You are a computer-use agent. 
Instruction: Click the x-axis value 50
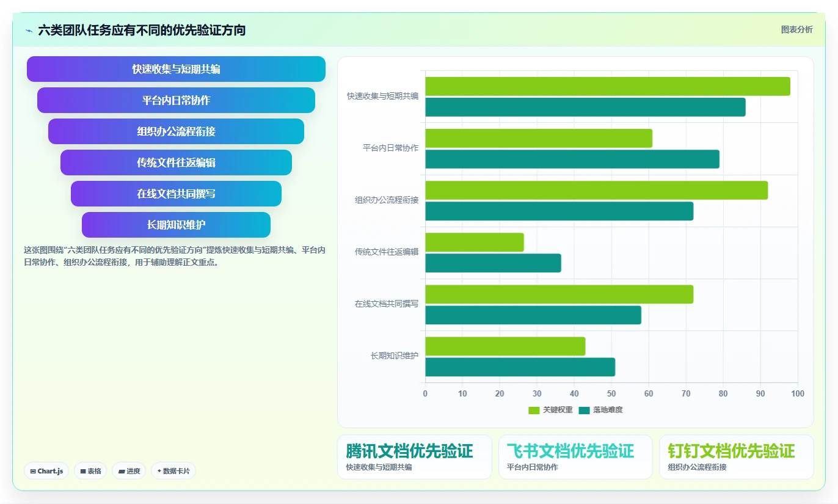pos(611,393)
